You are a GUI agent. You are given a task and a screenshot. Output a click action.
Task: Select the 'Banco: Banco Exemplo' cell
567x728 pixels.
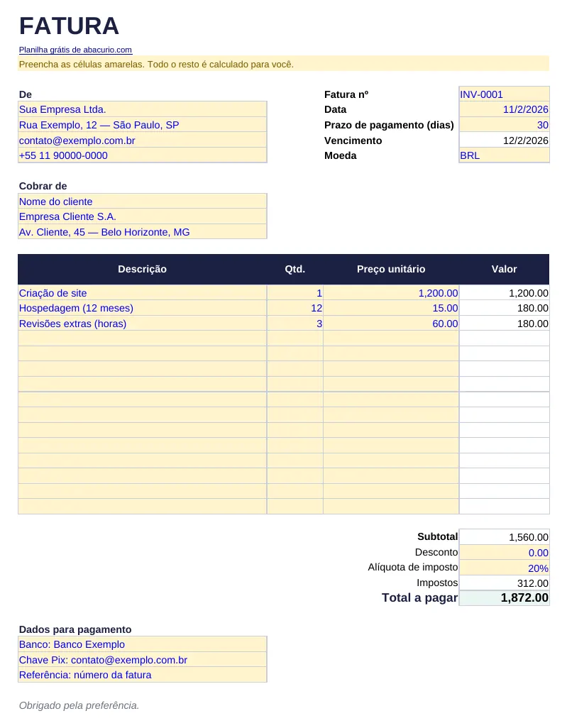click(x=143, y=644)
